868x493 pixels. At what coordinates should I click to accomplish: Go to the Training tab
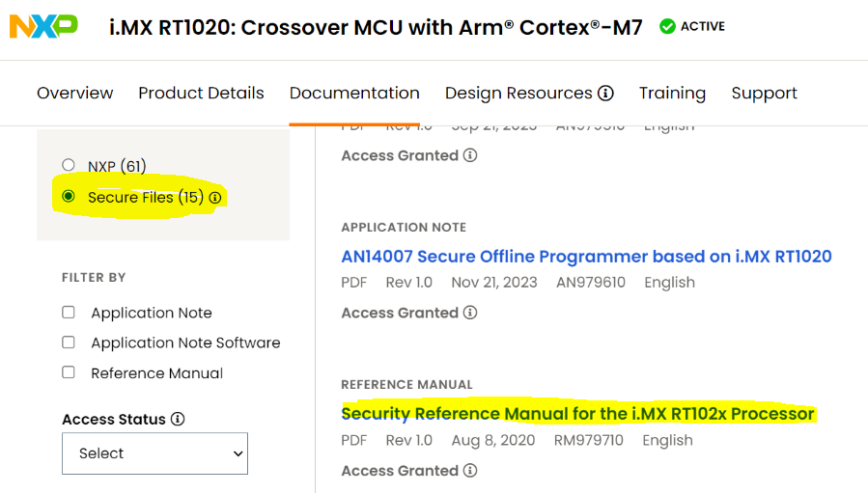coord(672,93)
